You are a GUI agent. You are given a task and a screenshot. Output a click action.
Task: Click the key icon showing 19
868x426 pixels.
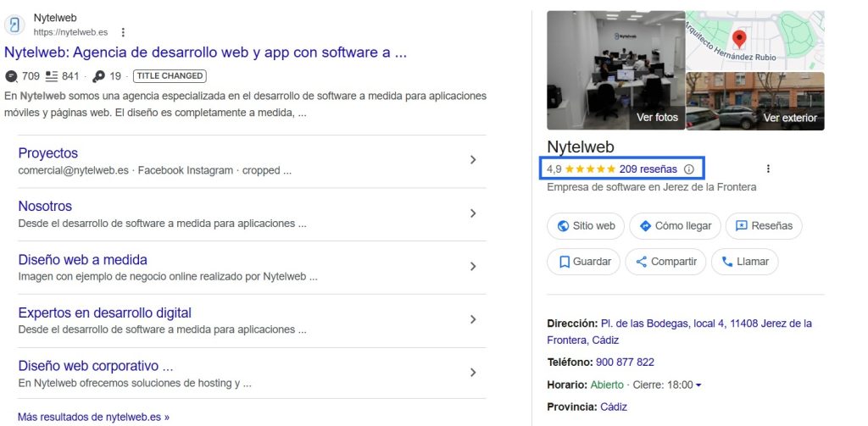tap(98, 75)
